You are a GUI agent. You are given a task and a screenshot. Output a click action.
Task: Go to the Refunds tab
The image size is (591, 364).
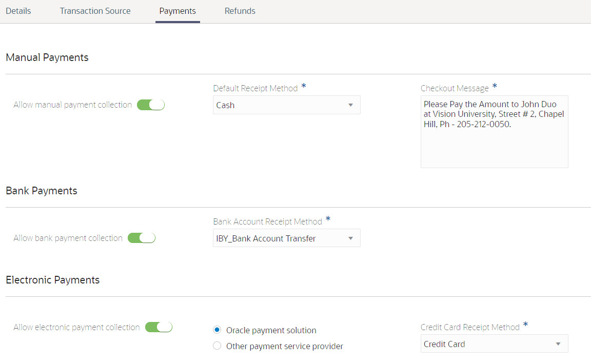tap(240, 11)
